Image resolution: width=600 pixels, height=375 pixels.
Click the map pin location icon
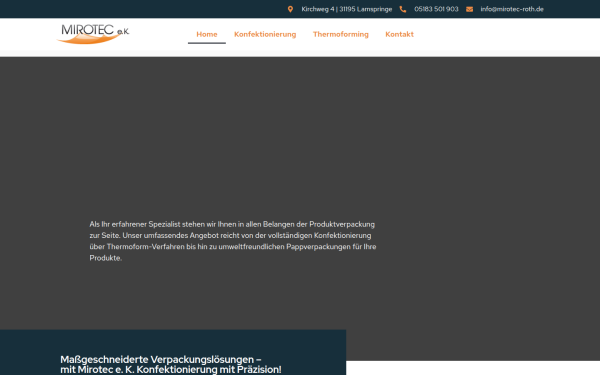point(290,9)
